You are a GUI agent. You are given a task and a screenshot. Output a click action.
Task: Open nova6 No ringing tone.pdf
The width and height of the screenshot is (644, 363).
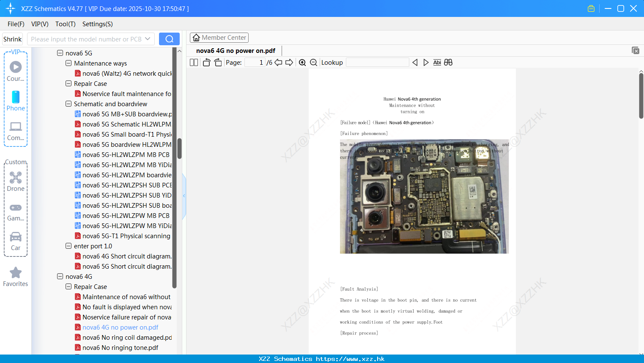coord(117,348)
